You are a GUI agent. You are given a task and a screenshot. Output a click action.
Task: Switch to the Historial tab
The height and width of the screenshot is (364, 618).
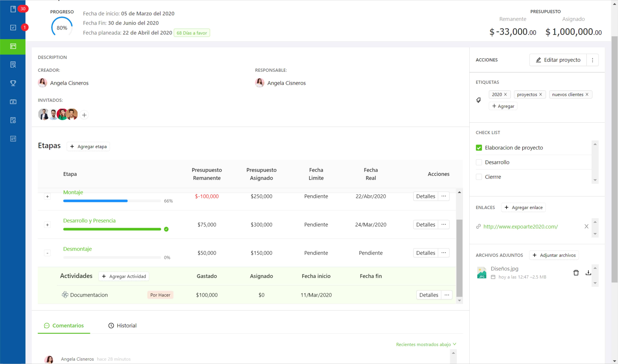(x=122, y=326)
